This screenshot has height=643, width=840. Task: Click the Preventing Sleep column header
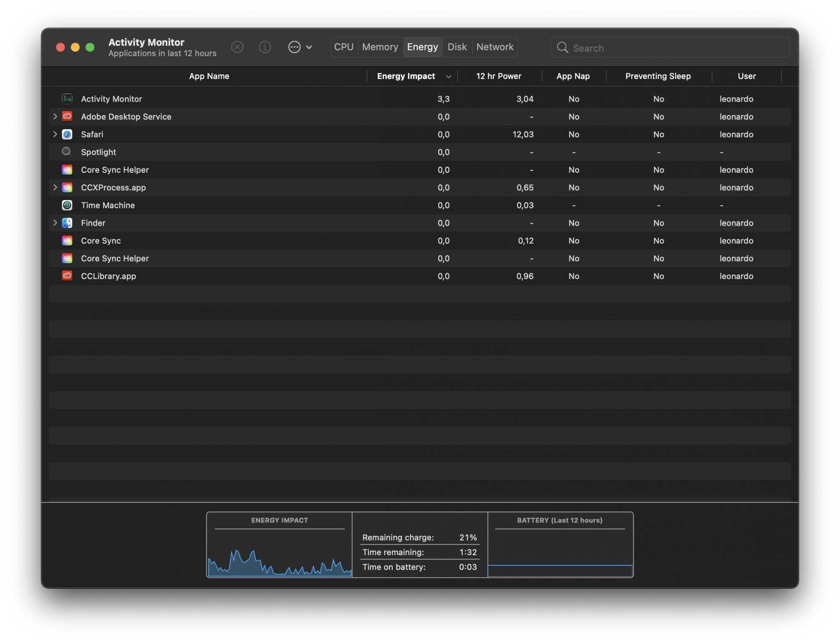pyautogui.click(x=658, y=76)
